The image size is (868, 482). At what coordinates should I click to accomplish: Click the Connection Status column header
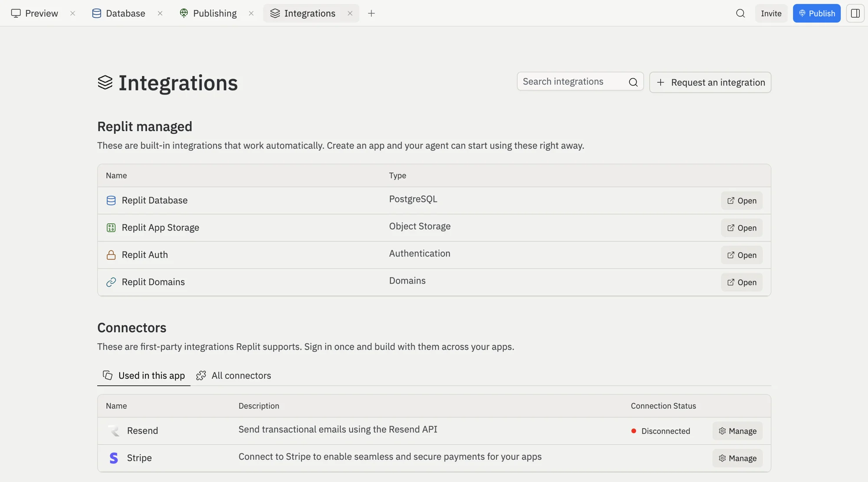663,406
